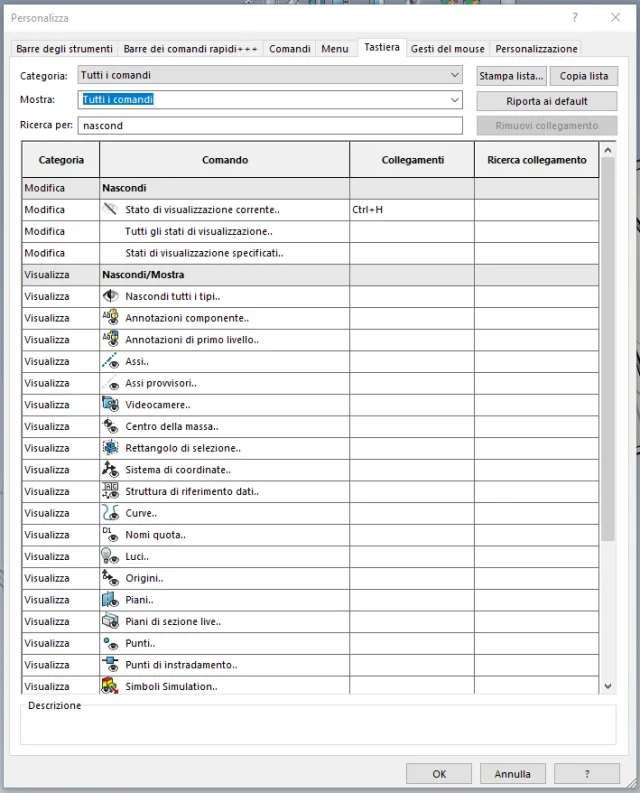Click the Nascondi tutti i tipi icon
Image resolution: width=640 pixels, height=793 pixels.
110,296
